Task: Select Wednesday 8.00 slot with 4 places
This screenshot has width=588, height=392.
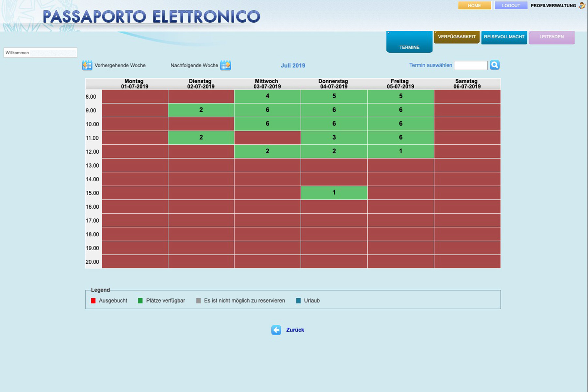Action: (x=267, y=96)
